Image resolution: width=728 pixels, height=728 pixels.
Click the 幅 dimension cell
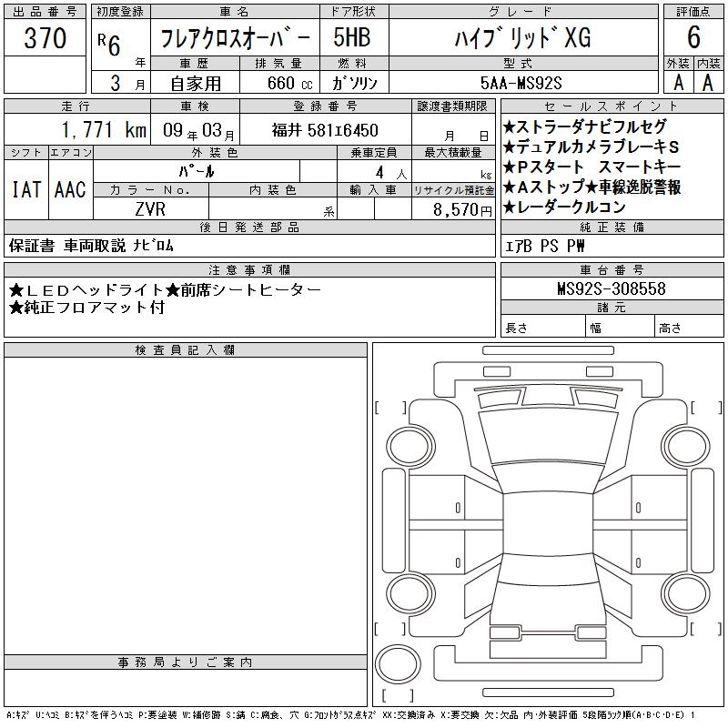(x=620, y=326)
